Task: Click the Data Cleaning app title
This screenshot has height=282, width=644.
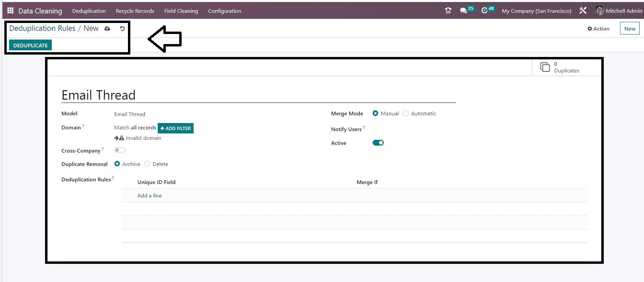Action: [40, 11]
